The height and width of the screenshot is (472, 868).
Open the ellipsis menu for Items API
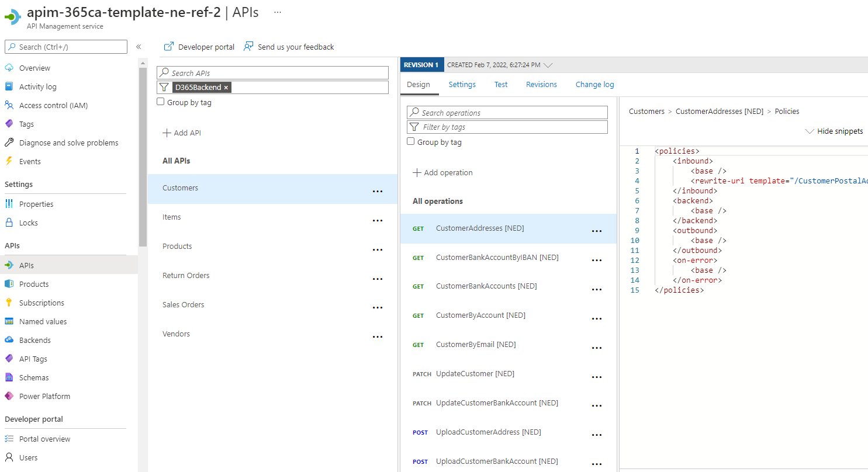coord(378,221)
